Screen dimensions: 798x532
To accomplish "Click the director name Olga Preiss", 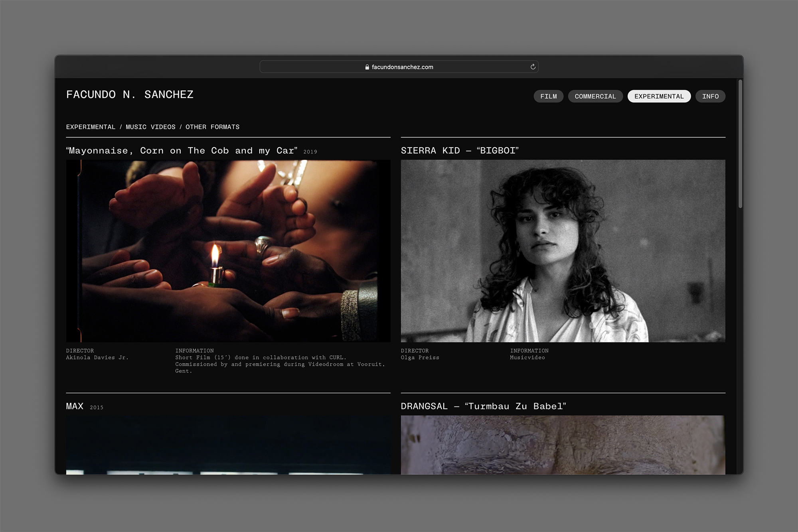I will click(x=420, y=357).
